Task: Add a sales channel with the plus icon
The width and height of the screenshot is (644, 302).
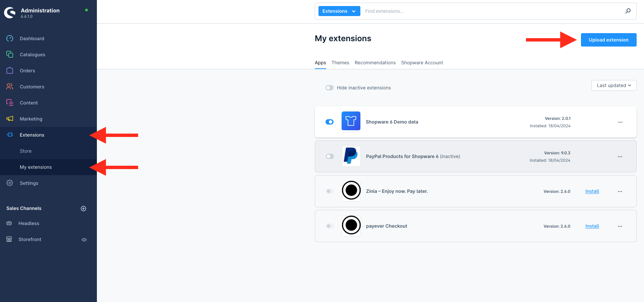Action: coord(83,209)
